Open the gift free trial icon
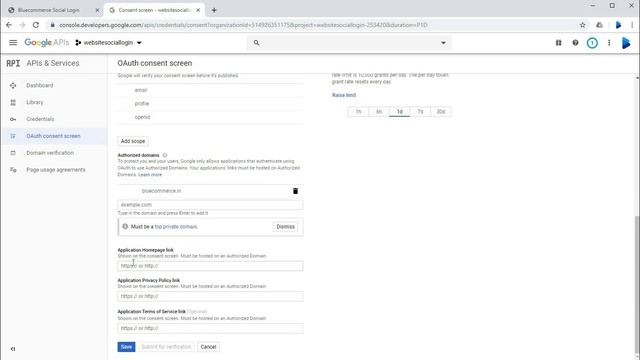The image size is (640, 360). coord(558,42)
